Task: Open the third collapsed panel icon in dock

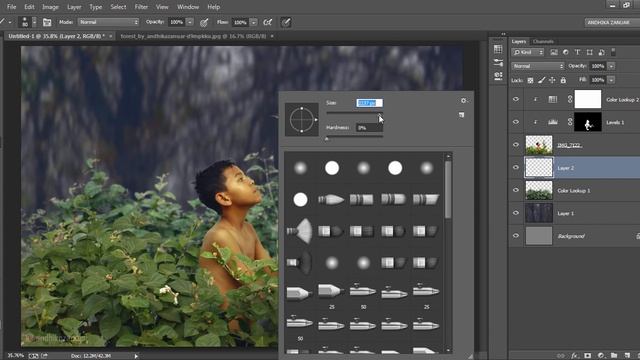Action: pyautogui.click(x=498, y=76)
